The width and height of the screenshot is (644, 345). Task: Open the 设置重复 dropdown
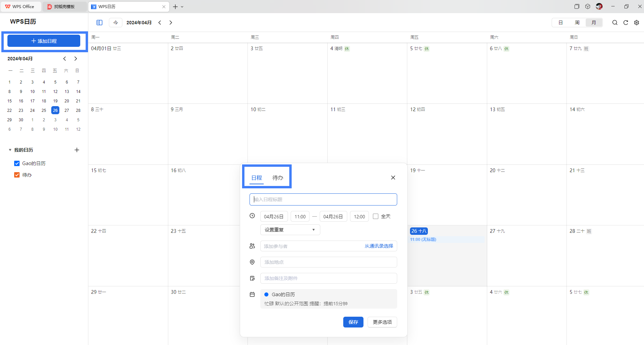290,230
